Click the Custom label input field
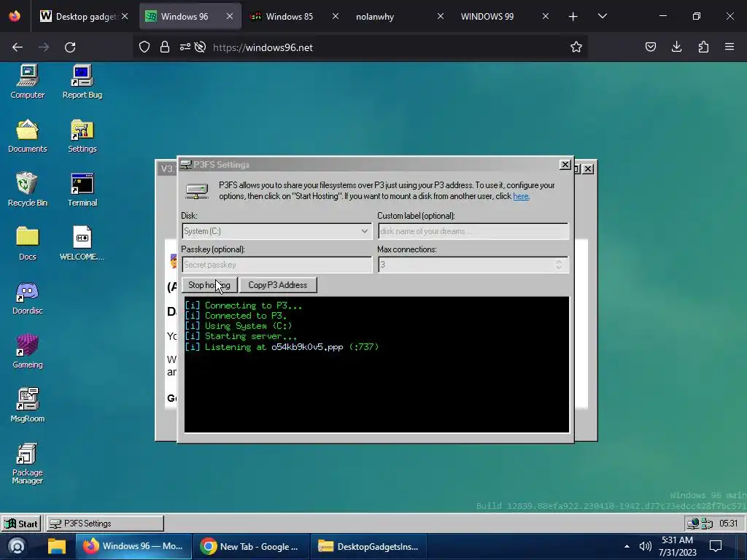Screen dimensions: 747x560 [473, 231]
